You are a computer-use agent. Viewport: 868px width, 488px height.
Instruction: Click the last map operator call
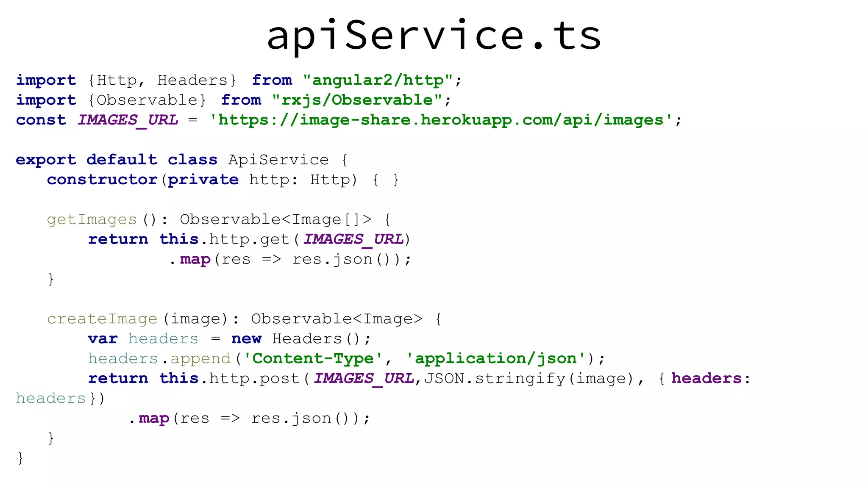coord(154,419)
